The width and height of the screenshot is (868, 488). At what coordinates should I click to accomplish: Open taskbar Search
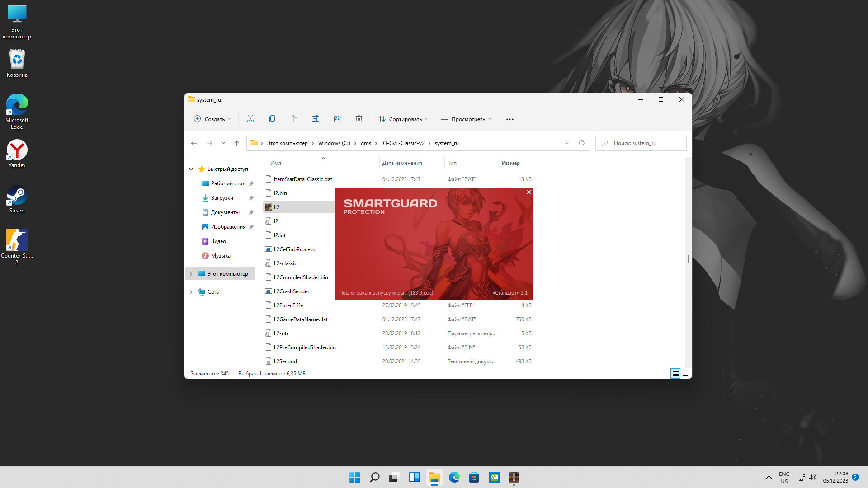tap(375, 477)
